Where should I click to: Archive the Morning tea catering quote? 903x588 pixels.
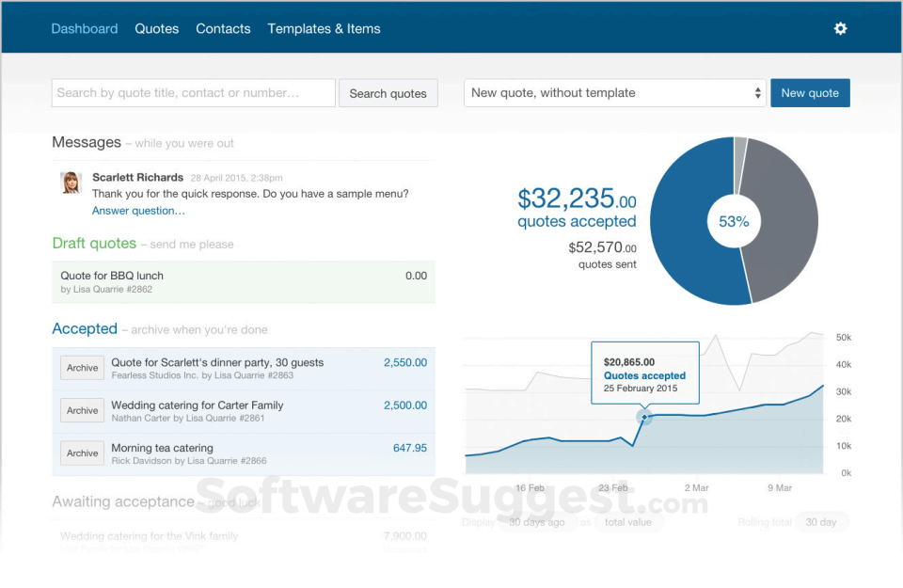coord(81,453)
